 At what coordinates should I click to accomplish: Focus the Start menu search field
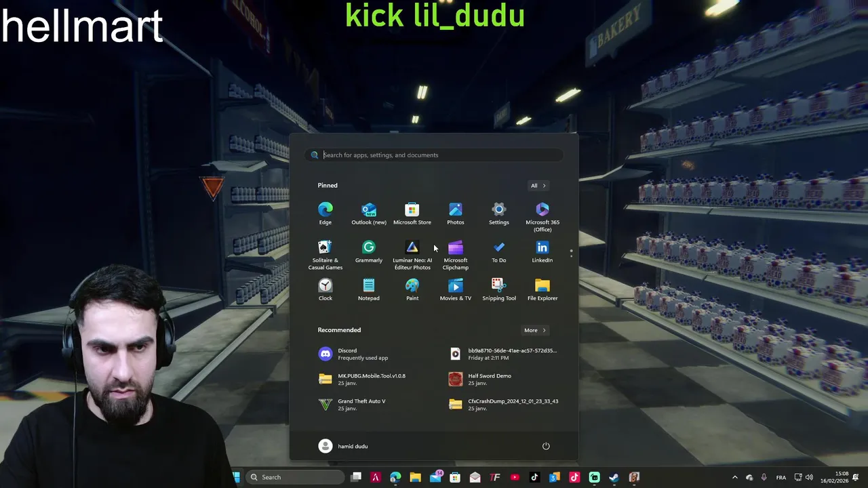pyautogui.click(x=434, y=155)
